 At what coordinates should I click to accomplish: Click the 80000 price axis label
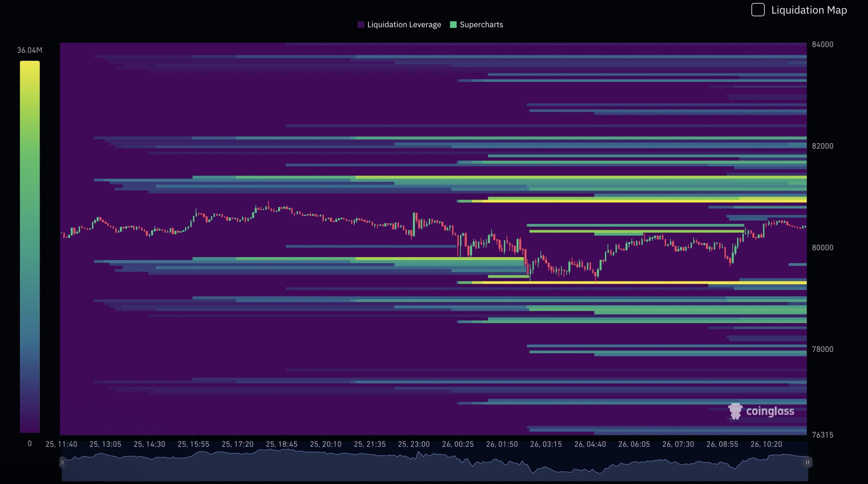822,248
